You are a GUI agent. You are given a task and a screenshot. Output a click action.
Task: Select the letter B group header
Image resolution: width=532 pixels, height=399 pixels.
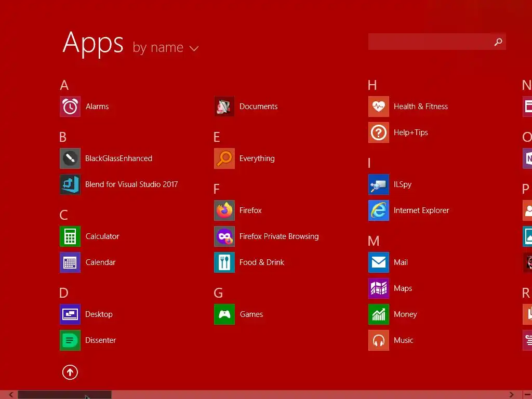(x=63, y=137)
